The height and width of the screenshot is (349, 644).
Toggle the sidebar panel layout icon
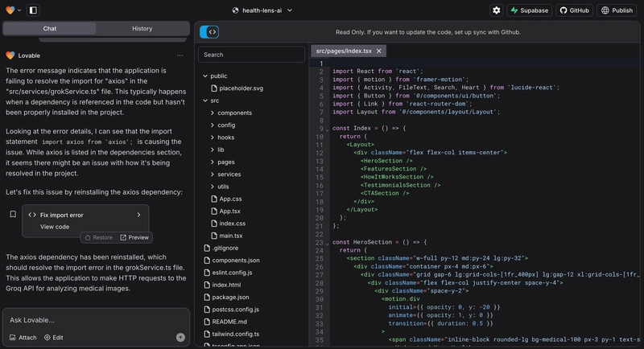(x=33, y=10)
